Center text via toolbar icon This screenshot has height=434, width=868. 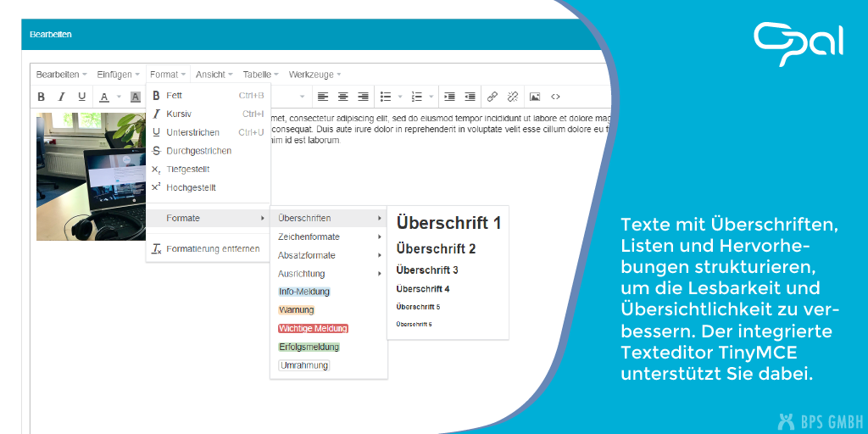343,97
